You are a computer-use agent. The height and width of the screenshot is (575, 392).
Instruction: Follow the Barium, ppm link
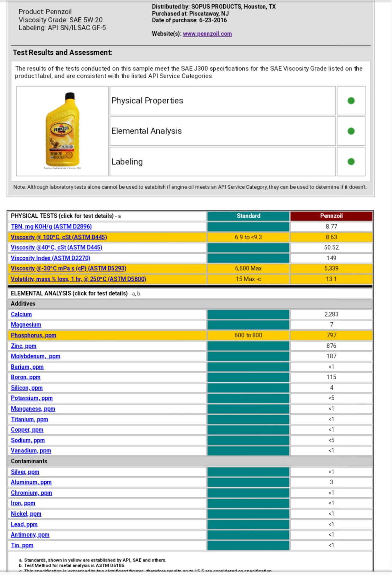coord(27,367)
